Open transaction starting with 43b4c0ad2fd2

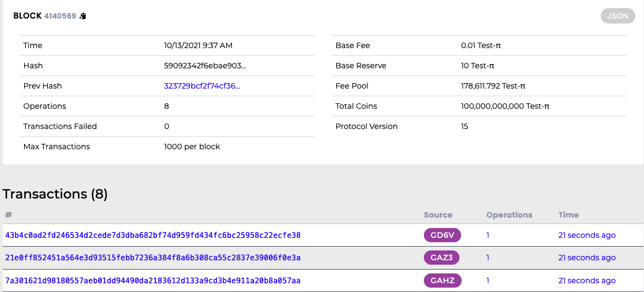[x=153, y=235]
